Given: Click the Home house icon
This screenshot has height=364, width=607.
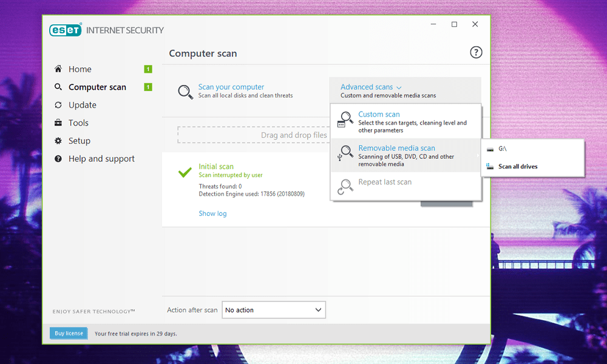Looking at the screenshot, I should (58, 69).
